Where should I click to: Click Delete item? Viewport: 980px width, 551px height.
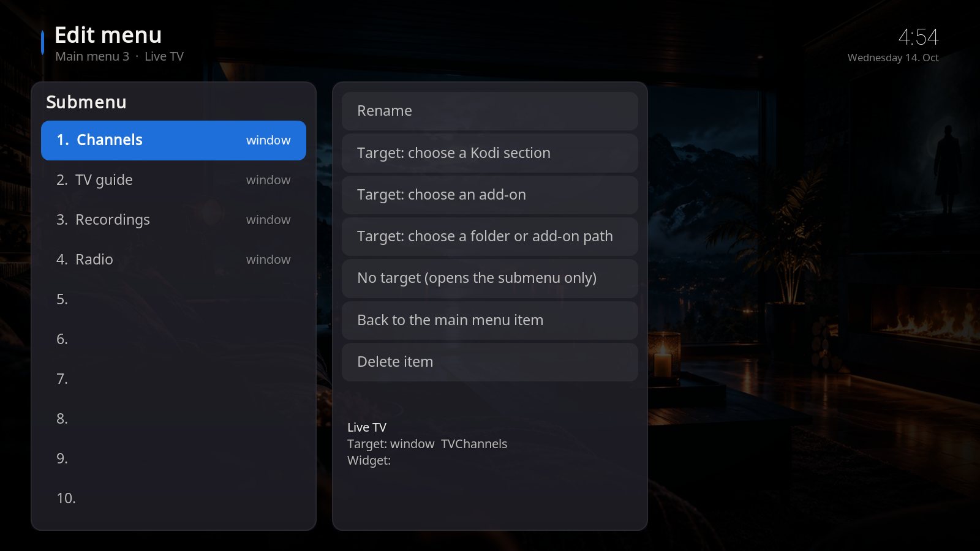click(490, 362)
